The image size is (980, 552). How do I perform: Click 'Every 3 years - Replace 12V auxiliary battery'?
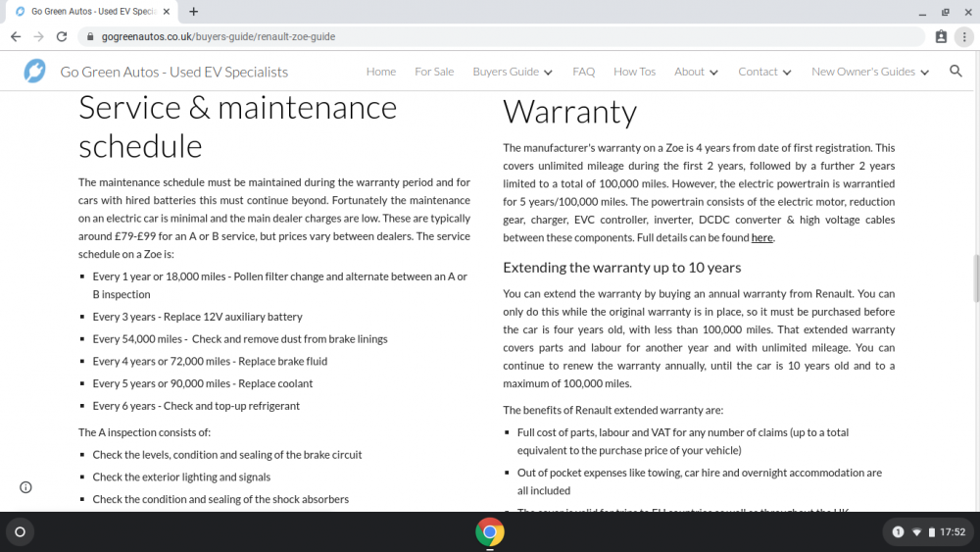point(198,317)
